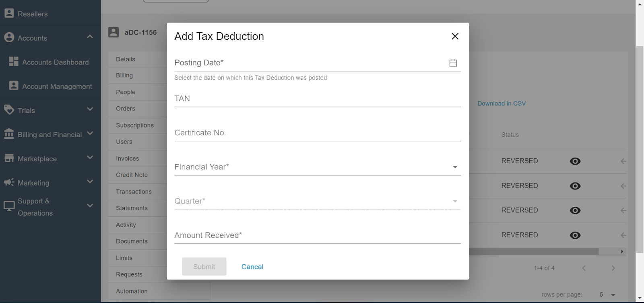The height and width of the screenshot is (303, 644).
Task: Click the Marketplace storefront icon
Action: click(x=9, y=158)
